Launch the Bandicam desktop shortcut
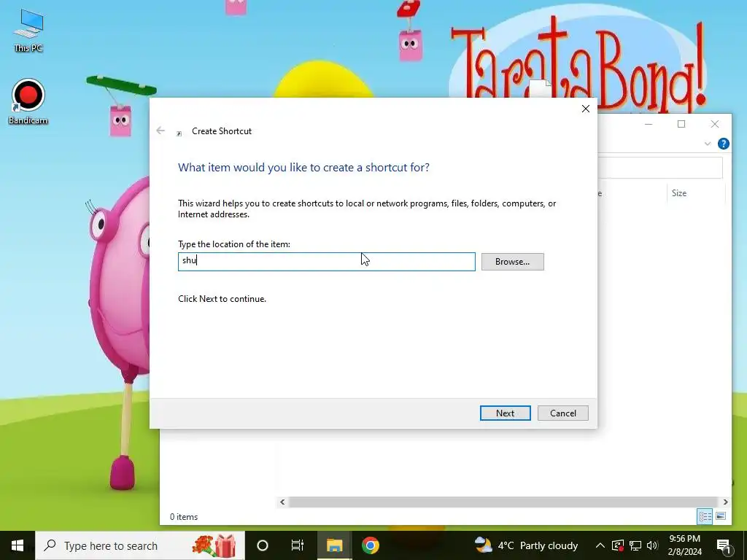The width and height of the screenshot is (747, 560). (x=28, y=101)
